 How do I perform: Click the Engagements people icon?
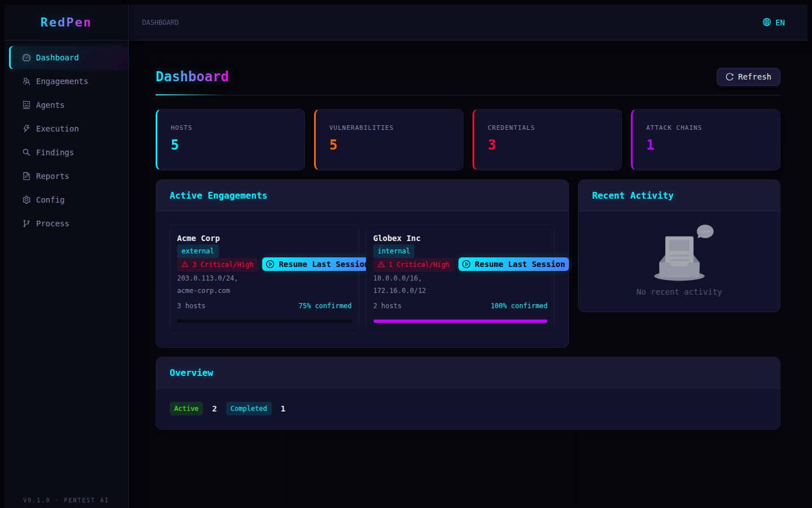point(27,81)
